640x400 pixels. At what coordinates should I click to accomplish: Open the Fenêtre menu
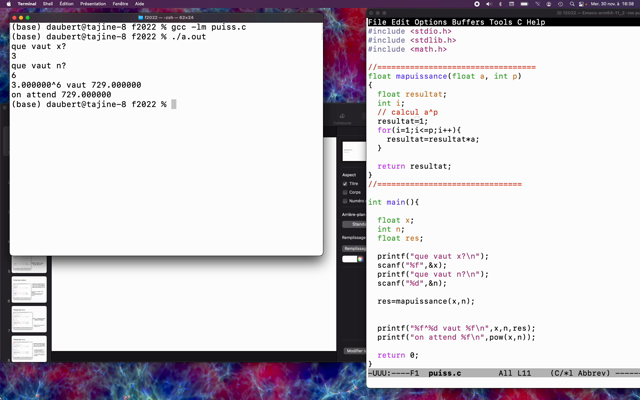click(120, 3)
